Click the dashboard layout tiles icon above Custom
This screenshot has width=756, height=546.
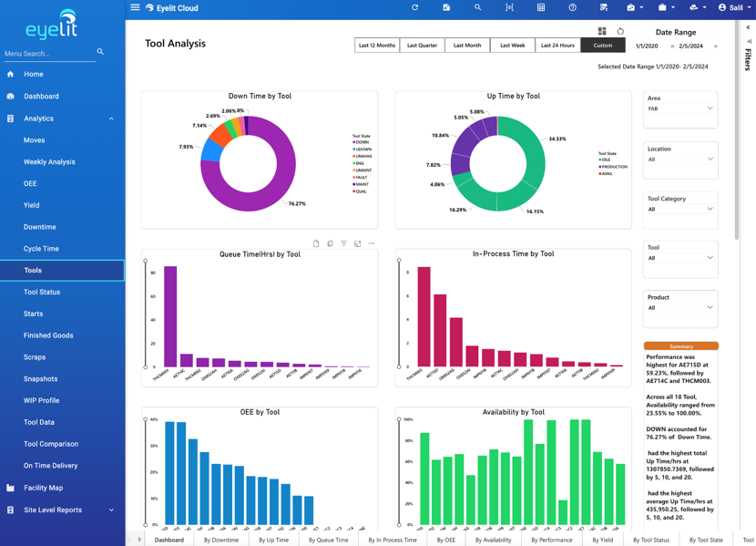click(x=602, y=31)
